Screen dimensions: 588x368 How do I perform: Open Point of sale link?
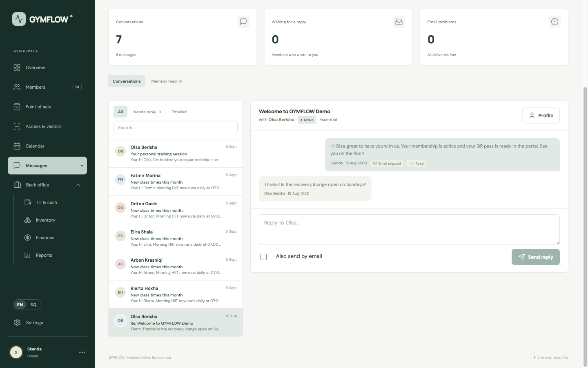(x=47, y=107)
